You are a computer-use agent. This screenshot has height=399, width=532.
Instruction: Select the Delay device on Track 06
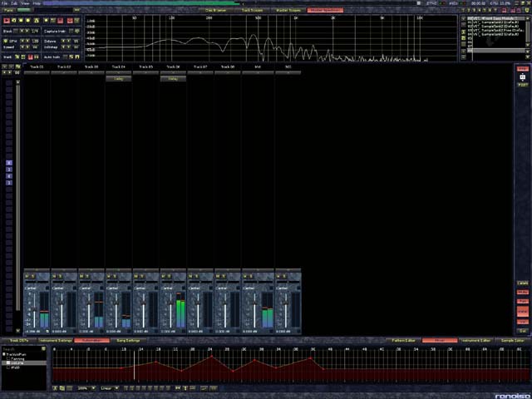tap(173, 79)
